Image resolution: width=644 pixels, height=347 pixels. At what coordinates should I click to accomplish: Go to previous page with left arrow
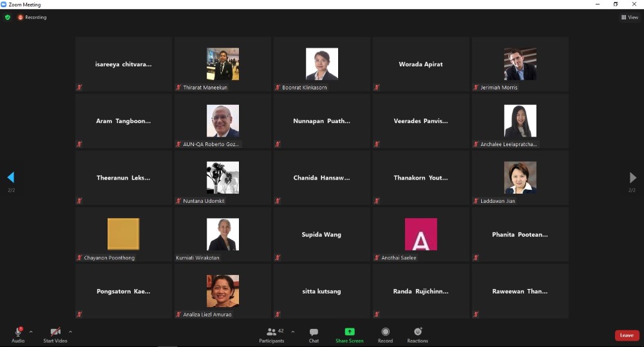[x=11, y=177]
